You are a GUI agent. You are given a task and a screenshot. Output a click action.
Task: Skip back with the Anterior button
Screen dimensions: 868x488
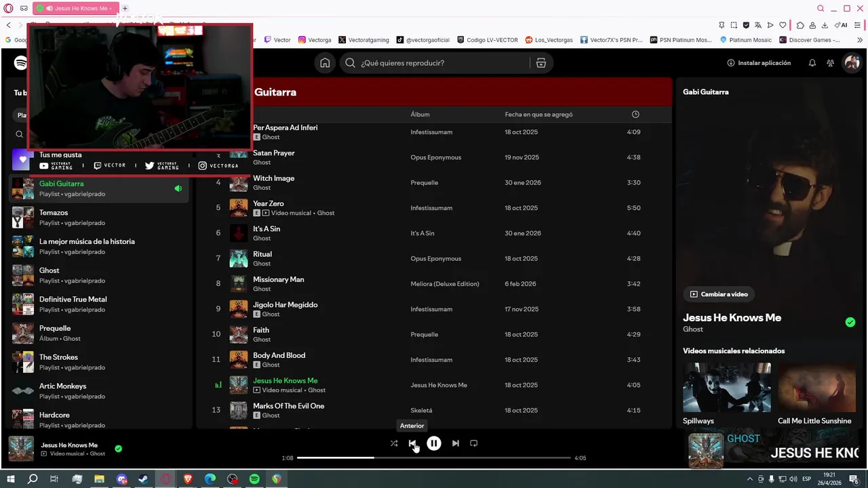[412, 443]
